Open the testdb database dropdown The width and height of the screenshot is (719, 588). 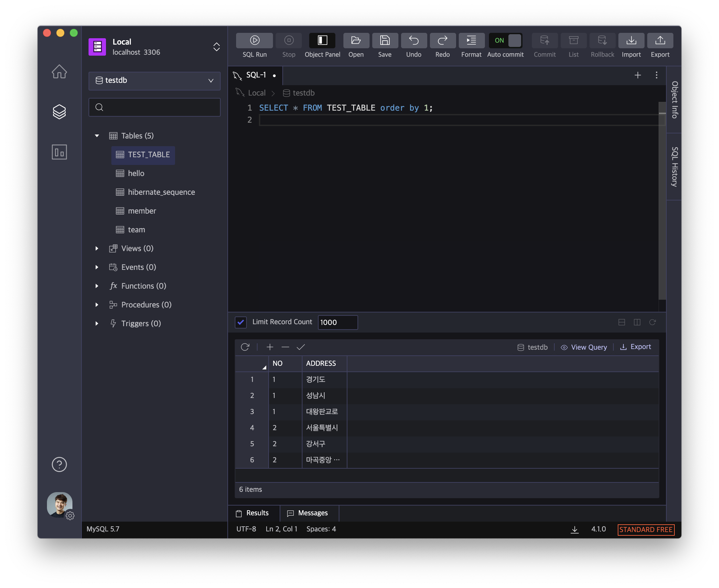tap(155, 80)
